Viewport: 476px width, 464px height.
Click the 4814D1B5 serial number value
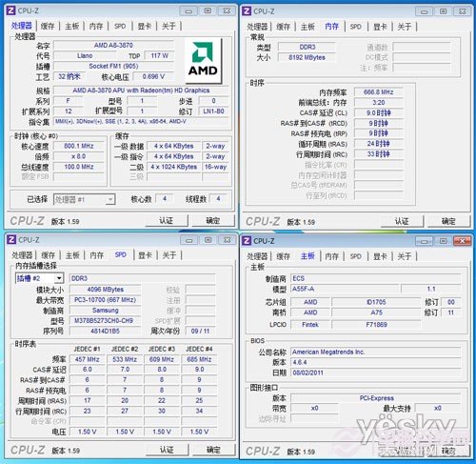[x=106, y=331]
